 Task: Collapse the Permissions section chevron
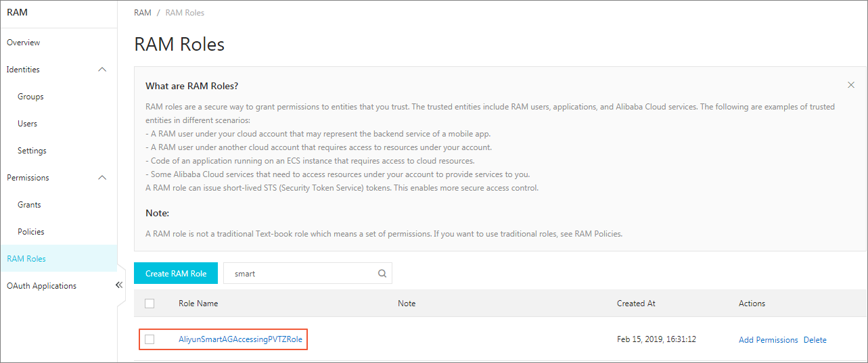[x=102, y=178]
